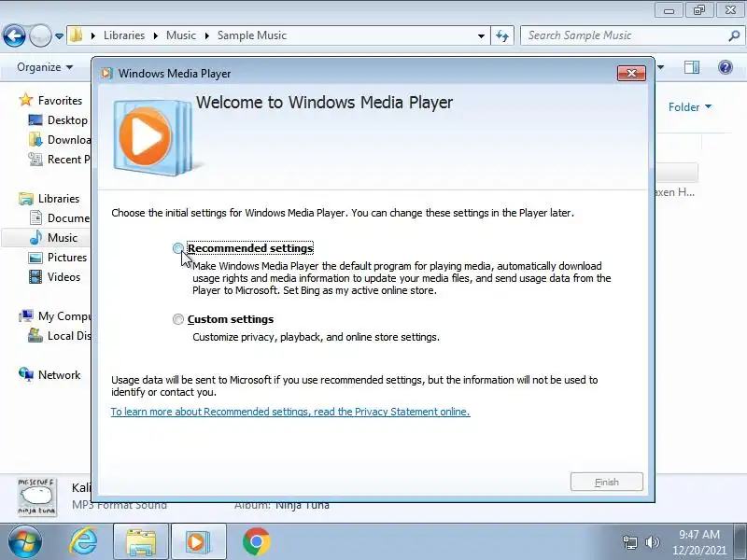This screenshot has width=747, height=560.
Task: Open Explorer Help icon
Action: (x=726, y=67)
